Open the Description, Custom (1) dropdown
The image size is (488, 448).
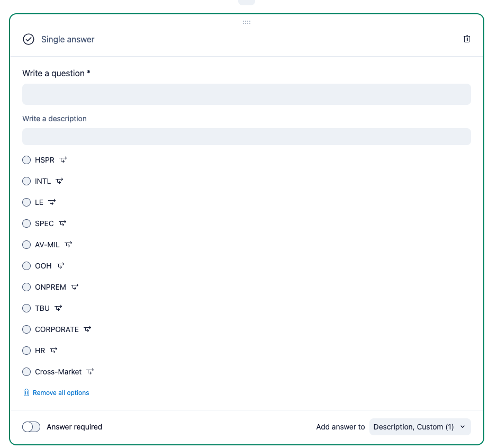coord(420,427)
